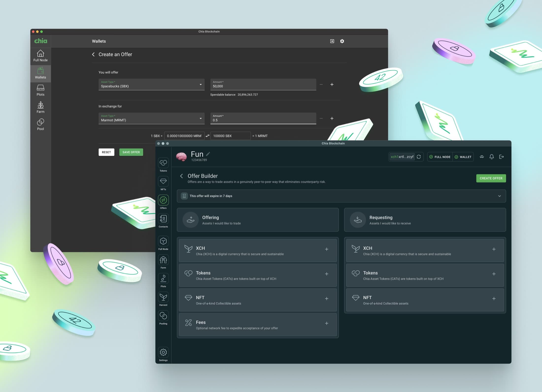This screenshot has width=542, height=392.
Task: Add XCH to Requesting section
Action: click(x=494, y=249)
